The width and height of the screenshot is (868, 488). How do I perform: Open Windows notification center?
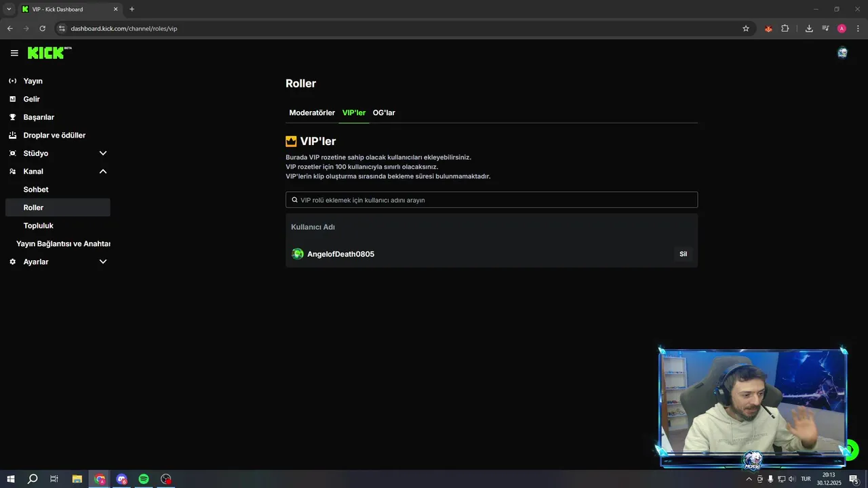(x=854, y=479)
